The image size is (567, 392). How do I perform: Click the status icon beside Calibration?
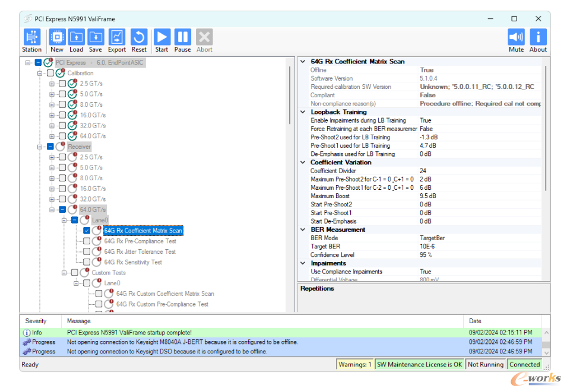tap(61, 72)
